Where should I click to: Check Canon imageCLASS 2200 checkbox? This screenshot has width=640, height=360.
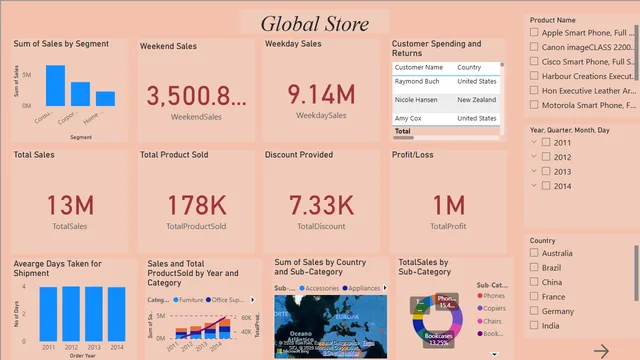[534, 47]
